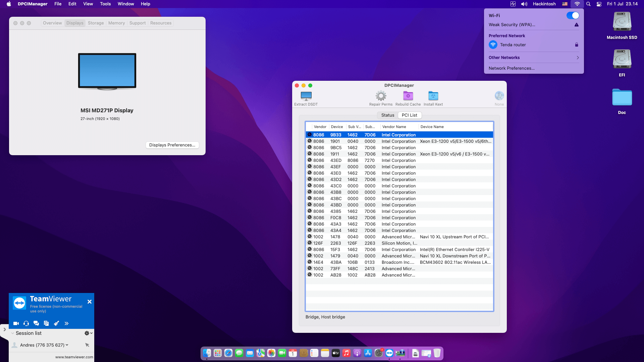Sort PCI list by Device Name column header
The height and width of the screenshot is (362, 644).
click(456, 127)
